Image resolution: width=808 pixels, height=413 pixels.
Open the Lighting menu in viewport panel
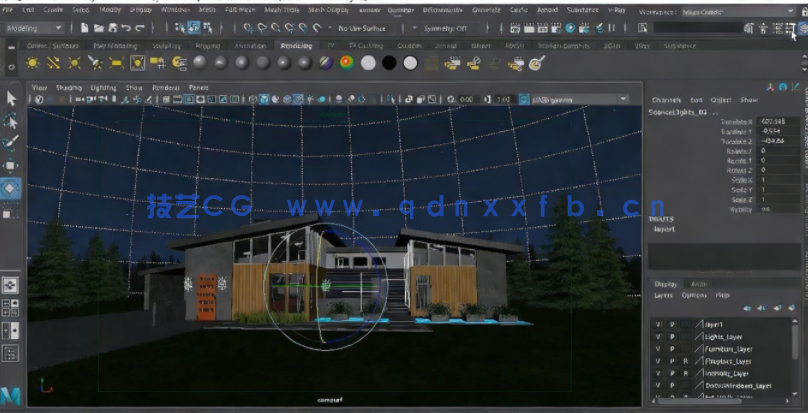[103, 87]
